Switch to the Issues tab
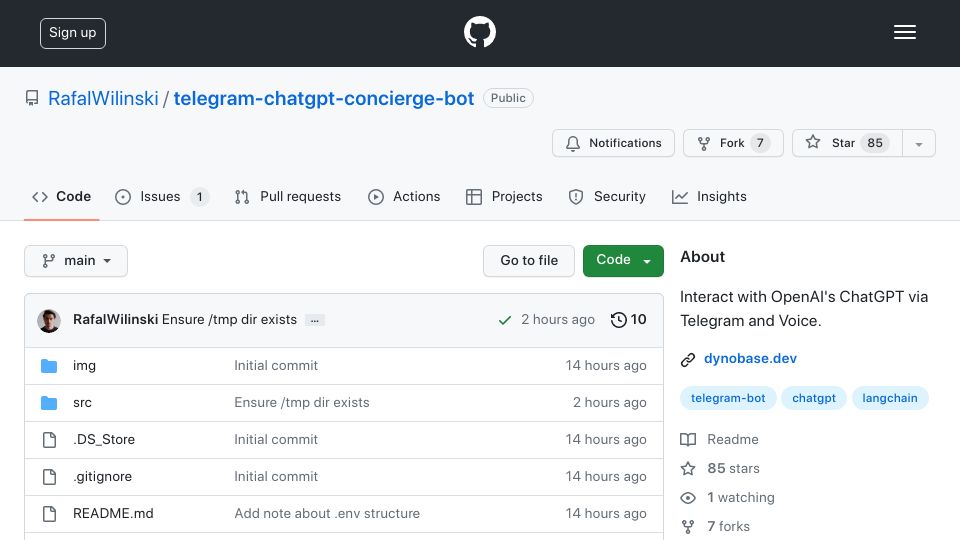Screen dimensions: 960x540 click(162, 197)
